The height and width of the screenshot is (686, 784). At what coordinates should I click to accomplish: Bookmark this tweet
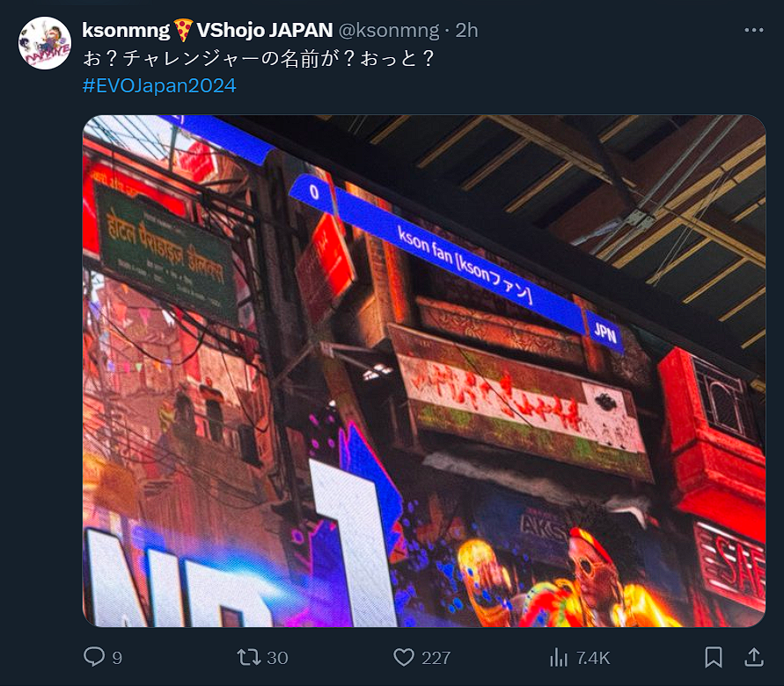point(714,657)
